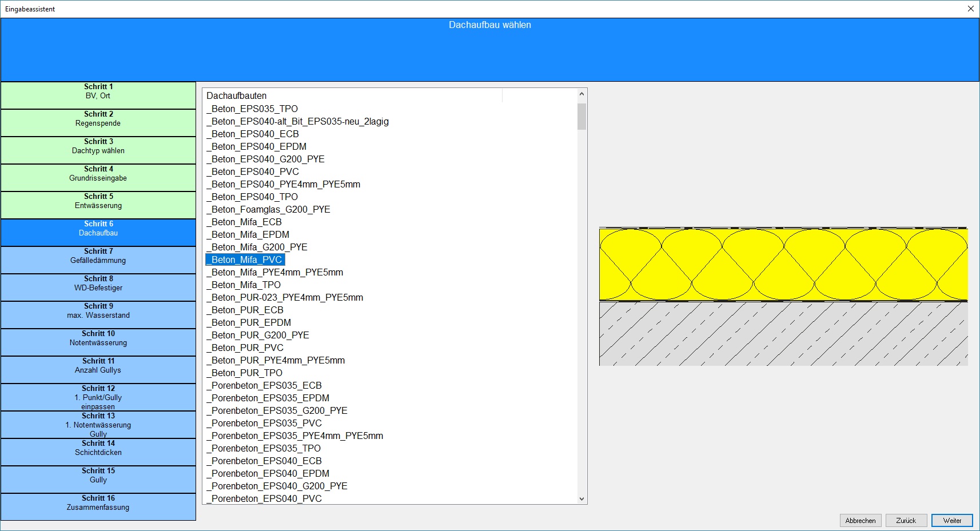This screenshot has width=980, height=531.
Task: Click Weiter to proceed to next step
Action: tap(952, 520)
